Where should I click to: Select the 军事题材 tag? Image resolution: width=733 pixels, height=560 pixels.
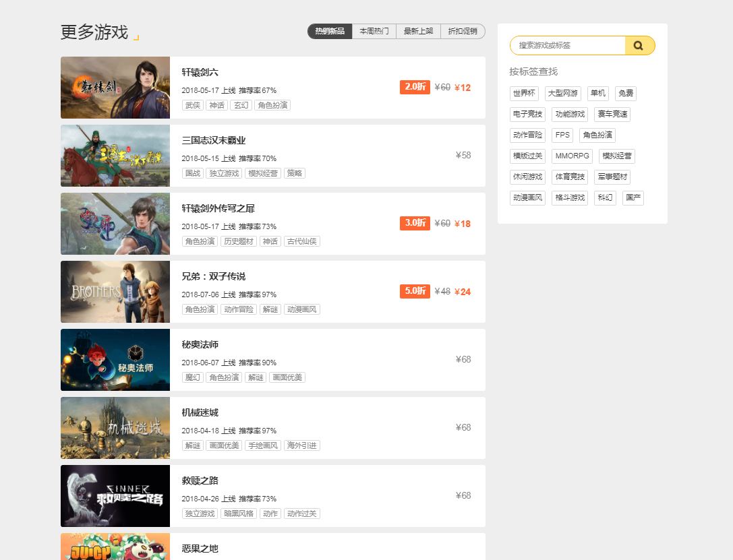612,177
